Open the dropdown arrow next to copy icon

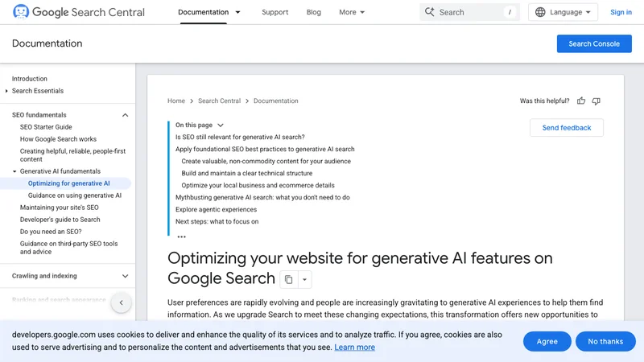[304, 279]
